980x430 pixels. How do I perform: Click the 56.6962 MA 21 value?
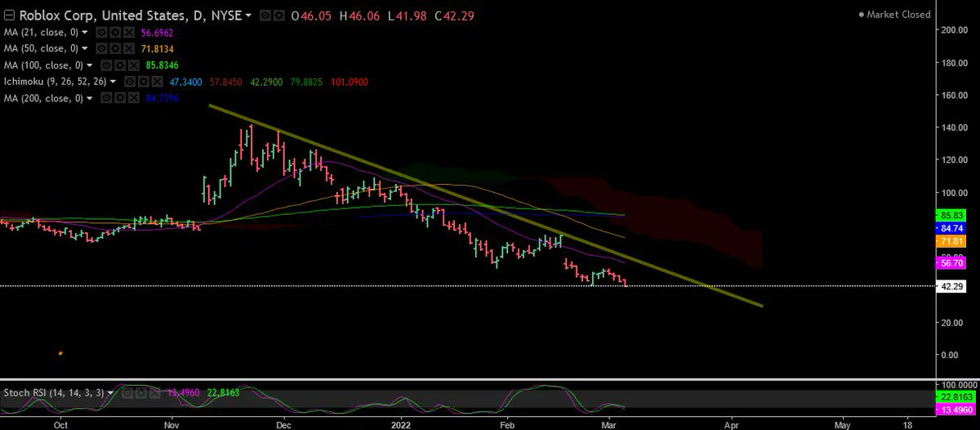[157, 33]
